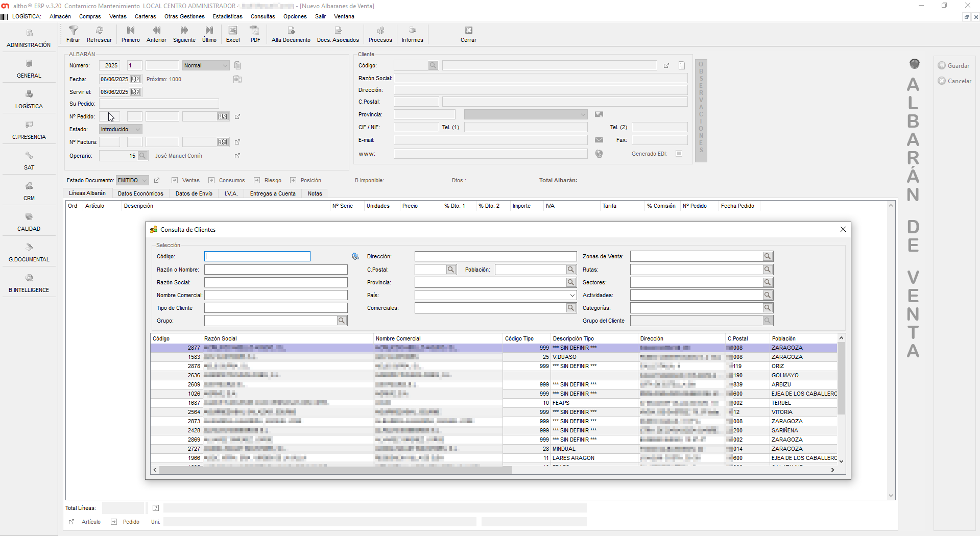Image resolution: width=980 pixels, height=536 pixels.
Task: Click the Cancelar button
Action: tap(954, 81)
